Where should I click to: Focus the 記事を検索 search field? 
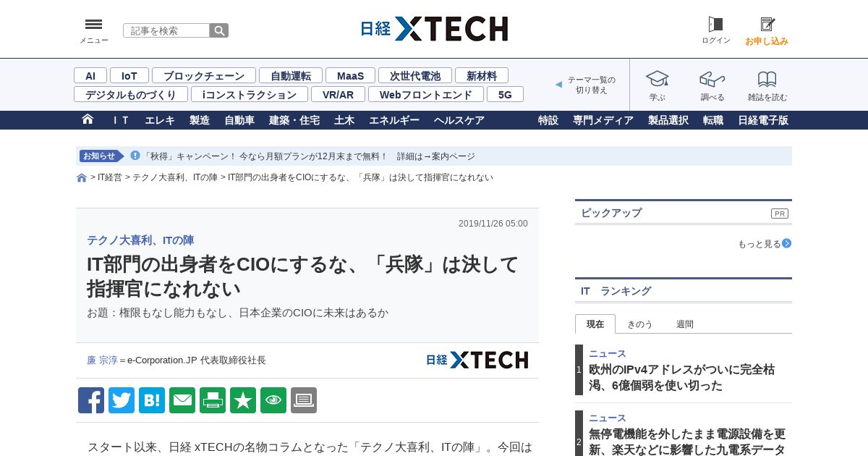tap(166, 30)
